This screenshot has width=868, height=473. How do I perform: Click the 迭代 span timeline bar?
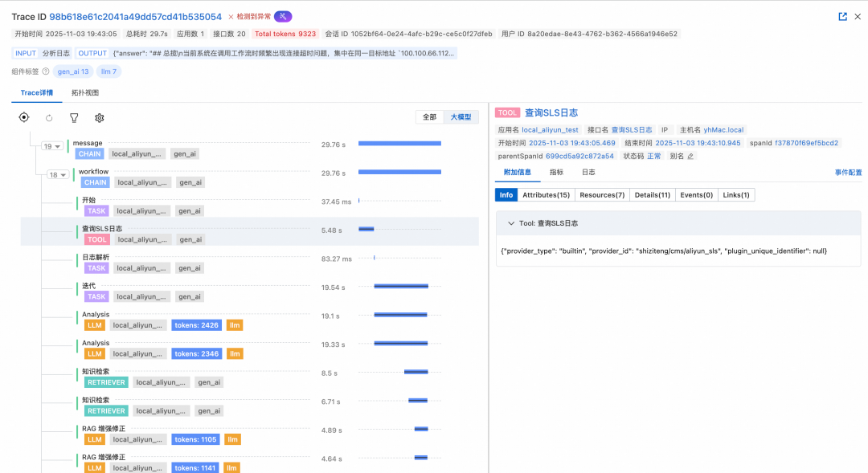401,286
